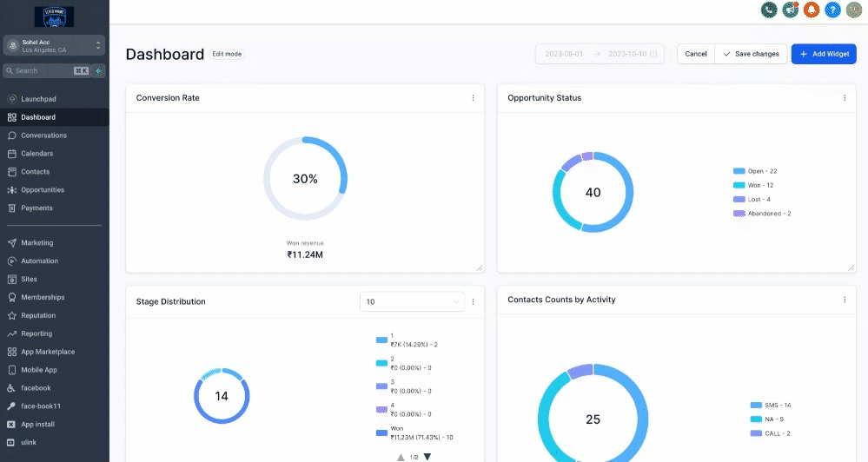Click the Add Widget button
The width and height of the screenshot is (868, 462).
(x=824, y=54)
